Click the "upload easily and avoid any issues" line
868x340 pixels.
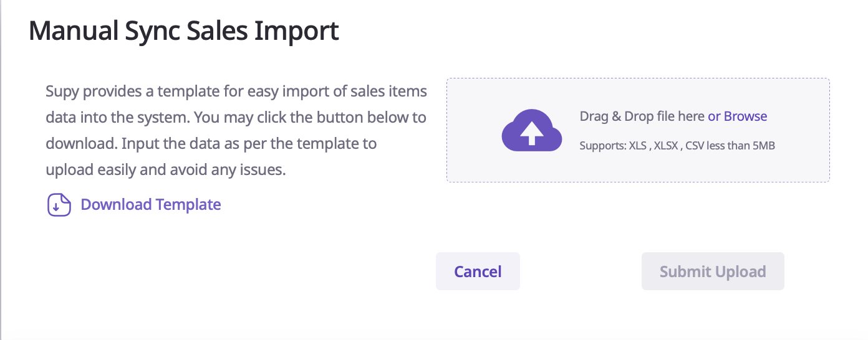click(165, 170)
